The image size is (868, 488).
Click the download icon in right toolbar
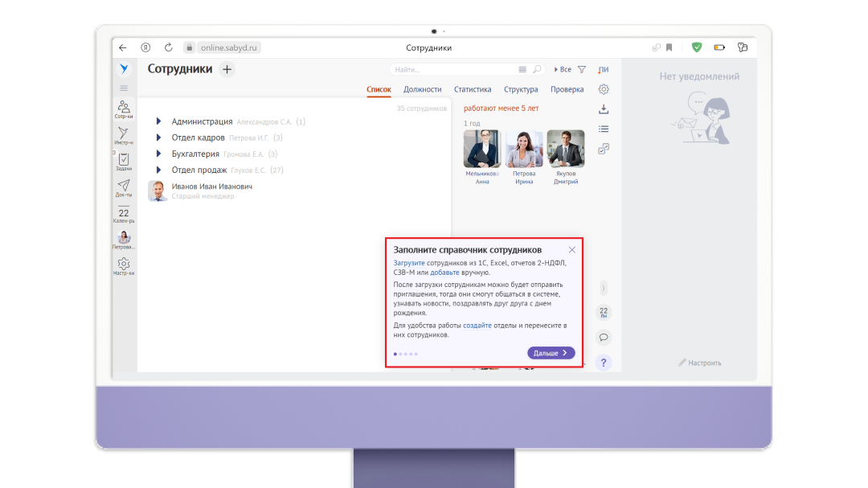(604, 109)
